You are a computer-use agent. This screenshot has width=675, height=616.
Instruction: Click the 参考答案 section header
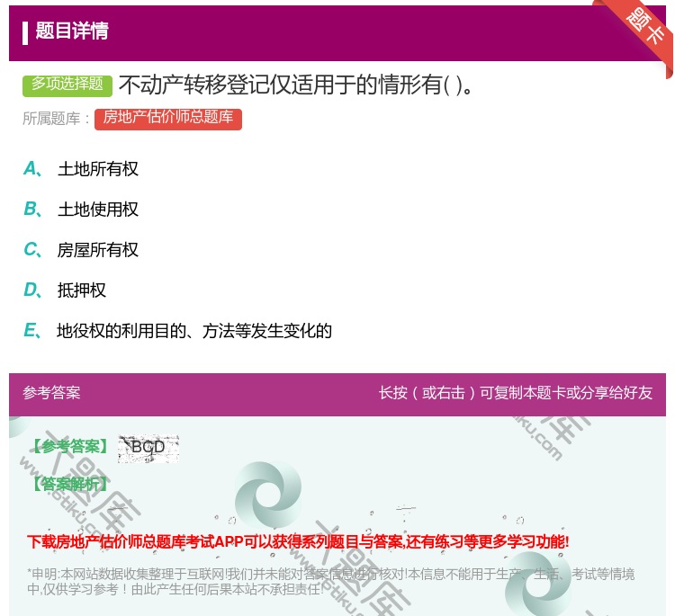[51, 393]
